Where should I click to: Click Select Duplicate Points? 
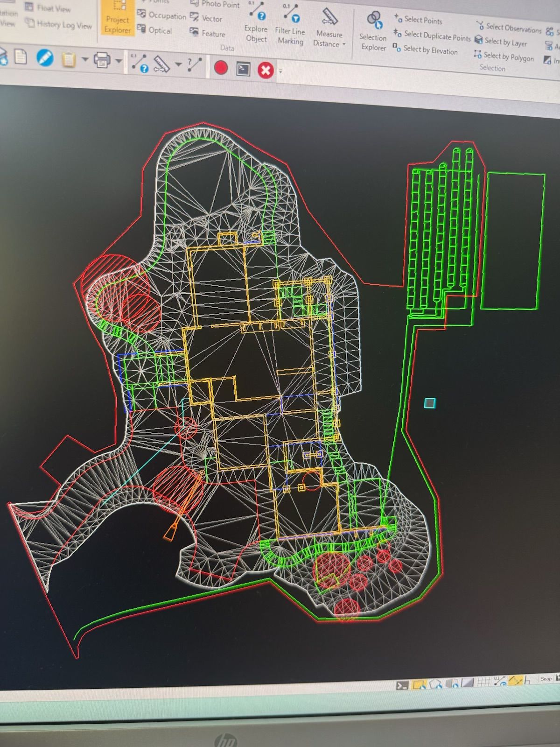coord(437,36)
